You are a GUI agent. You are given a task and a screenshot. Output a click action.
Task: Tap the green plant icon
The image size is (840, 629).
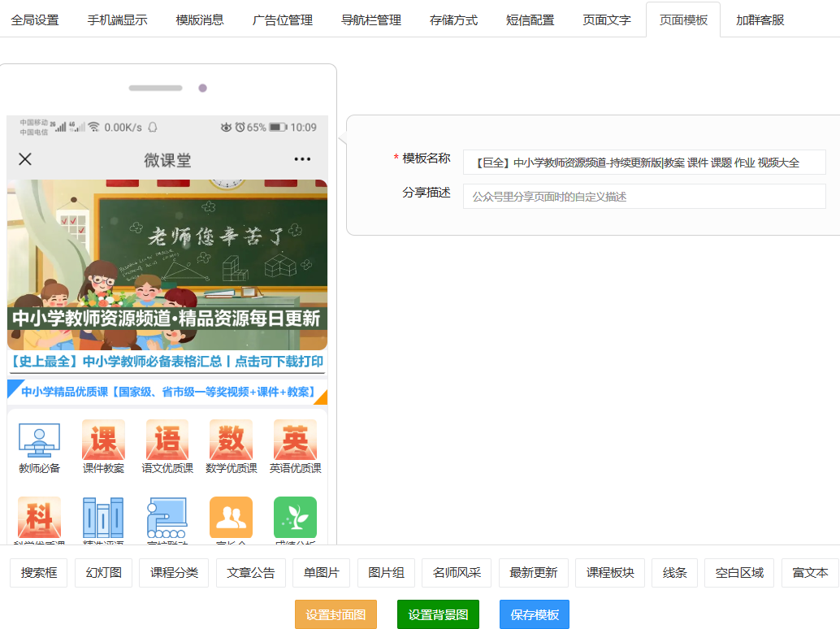[x=295, y=518]
